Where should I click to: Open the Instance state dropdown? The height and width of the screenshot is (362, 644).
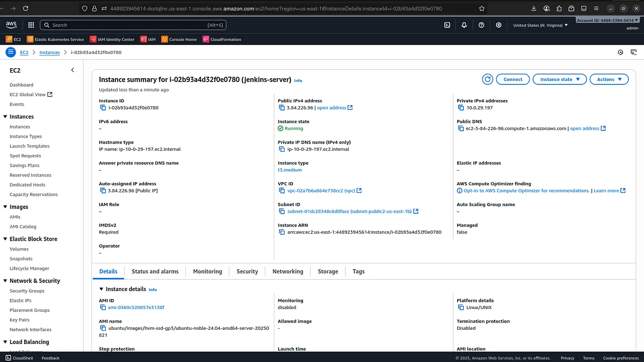(560, 79)
